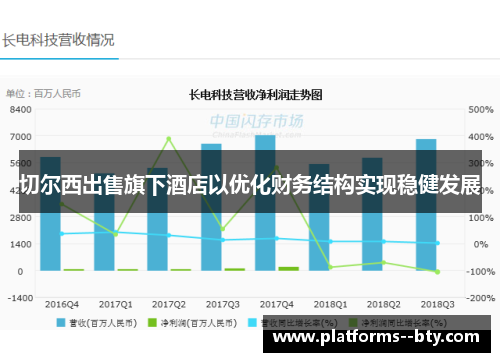Screen dimensions: 500x362
Task: Click the 500% right axis value
Action: [x=481, y=110]
